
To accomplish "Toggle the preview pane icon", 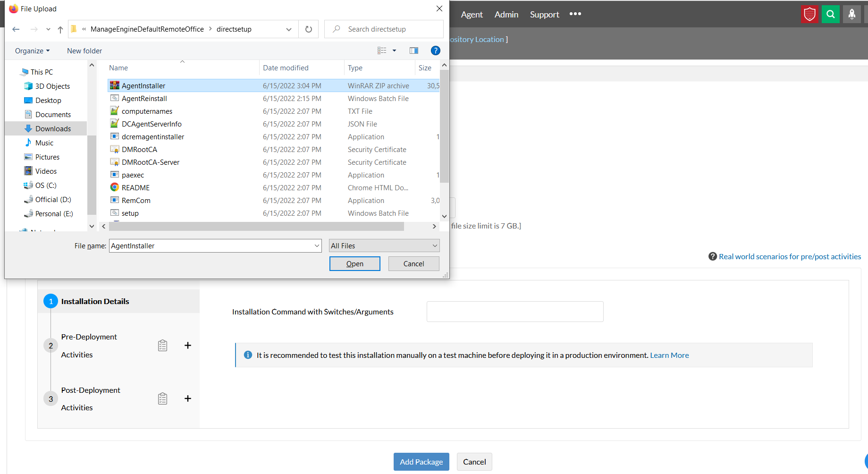I will click(x=414, y=51).
